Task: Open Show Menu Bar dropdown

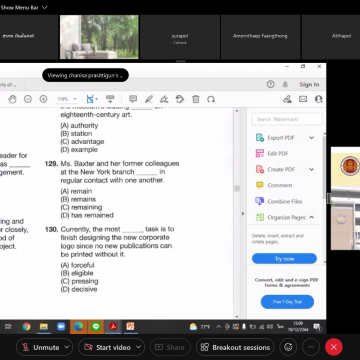Action: click(x=24, y=7)
